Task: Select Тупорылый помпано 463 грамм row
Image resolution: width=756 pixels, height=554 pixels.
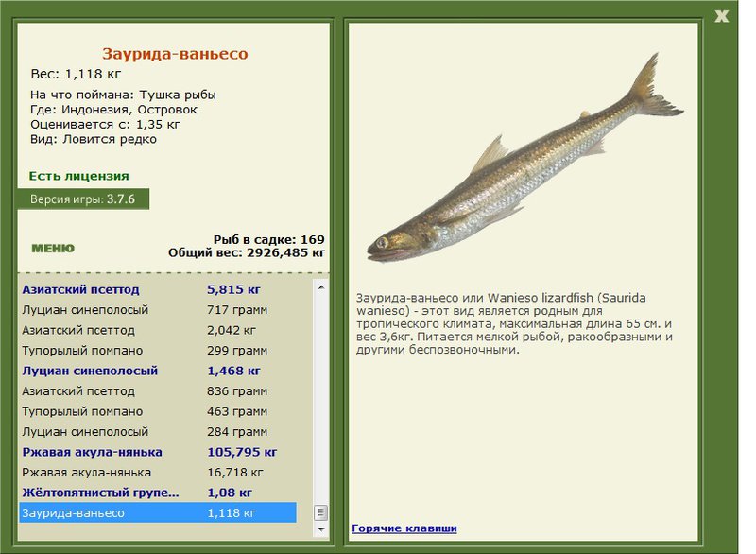Action: click(158, 411)
